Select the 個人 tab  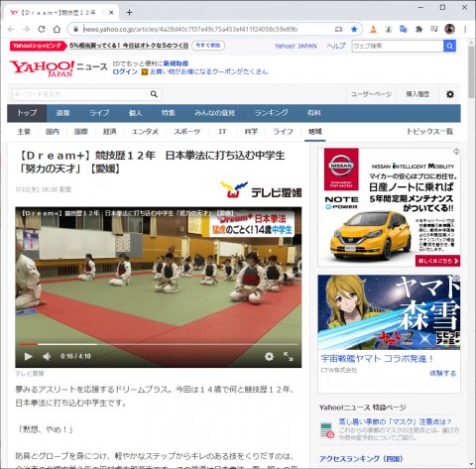click(135, 113)
